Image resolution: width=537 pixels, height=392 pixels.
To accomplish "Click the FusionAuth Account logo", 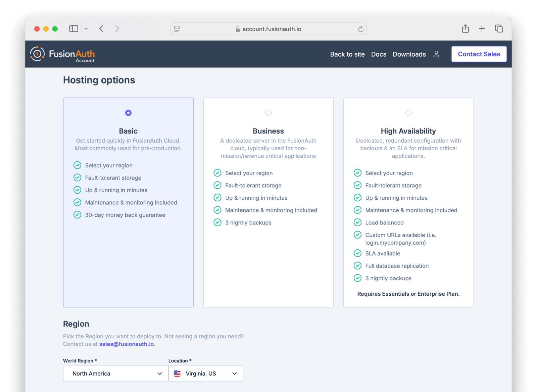I will pos(62,54).
